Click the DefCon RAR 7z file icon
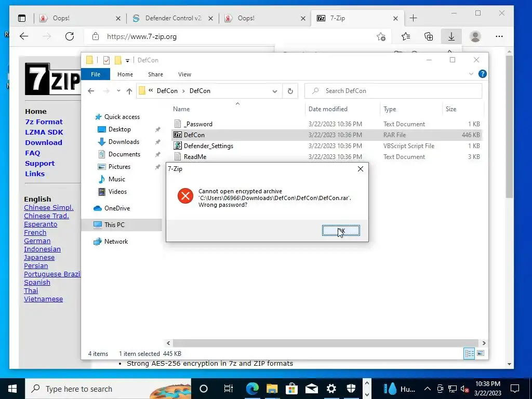Screen dimensions: 532x399 tap(178, 135)
